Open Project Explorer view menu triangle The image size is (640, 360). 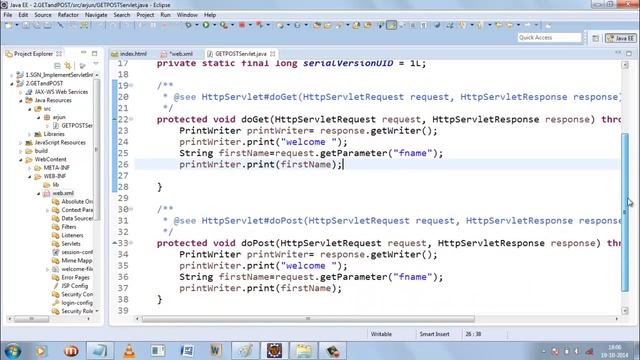[x=96, y=64]
